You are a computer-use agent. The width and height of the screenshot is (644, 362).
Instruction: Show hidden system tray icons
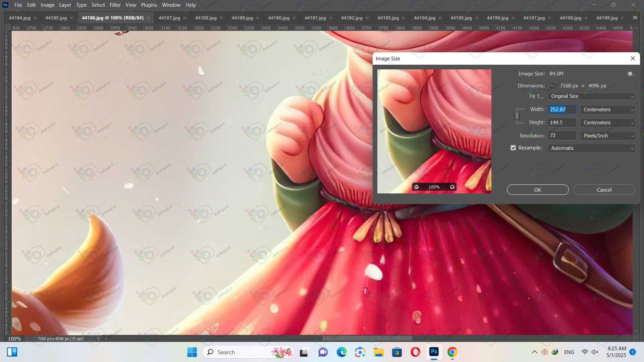tap(535, 352)
